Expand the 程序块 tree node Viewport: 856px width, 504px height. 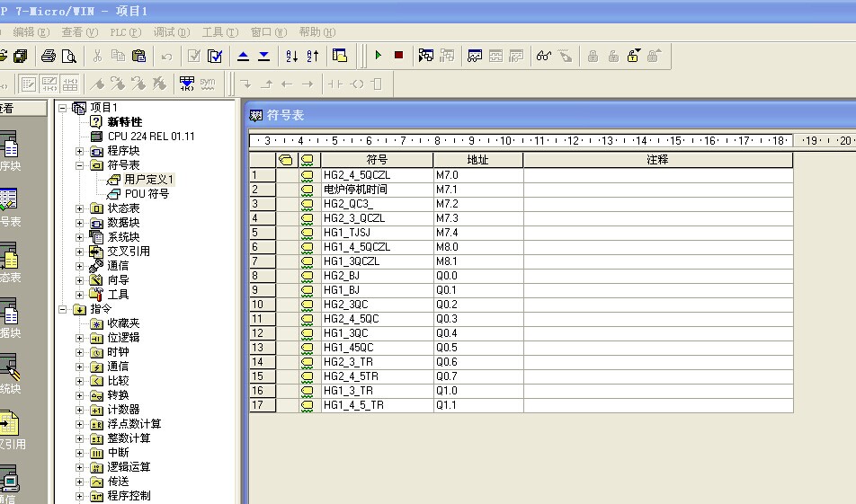(79, 151)
